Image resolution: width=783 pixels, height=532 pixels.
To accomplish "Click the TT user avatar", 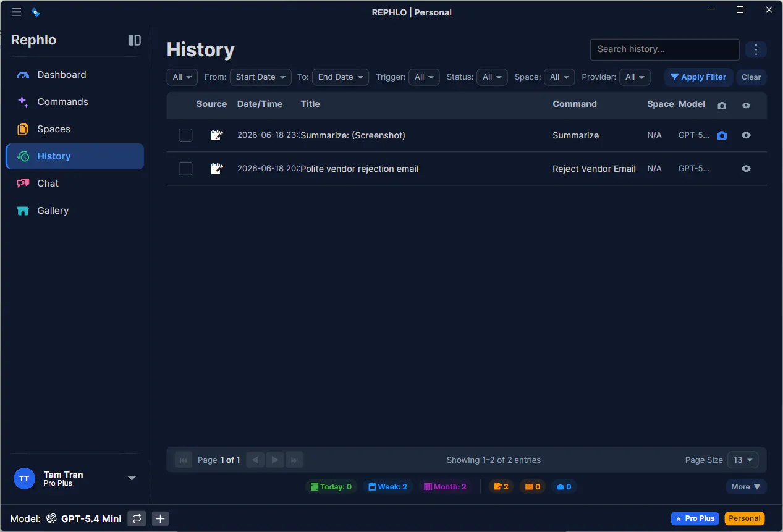I will [24, 478].
